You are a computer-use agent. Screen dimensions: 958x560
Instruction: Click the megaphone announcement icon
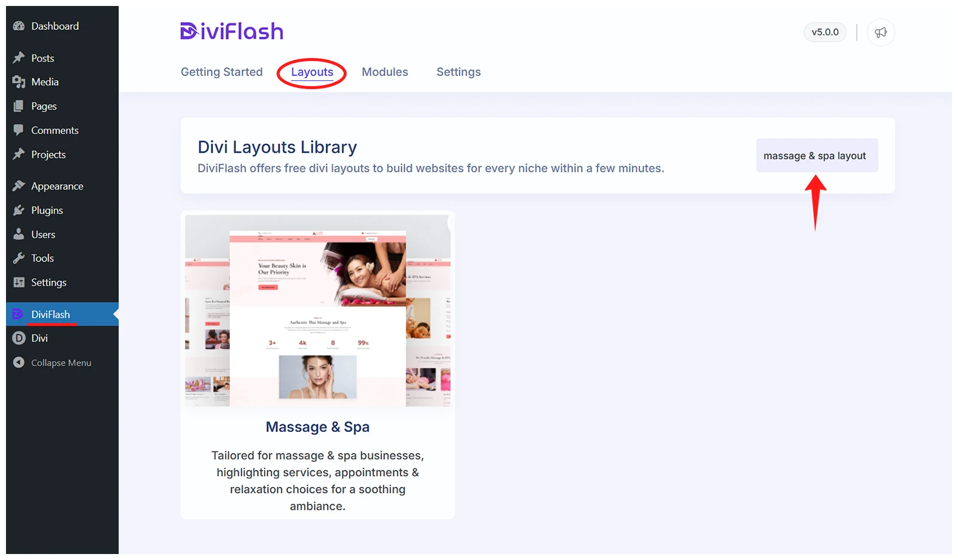coord(880,32)
